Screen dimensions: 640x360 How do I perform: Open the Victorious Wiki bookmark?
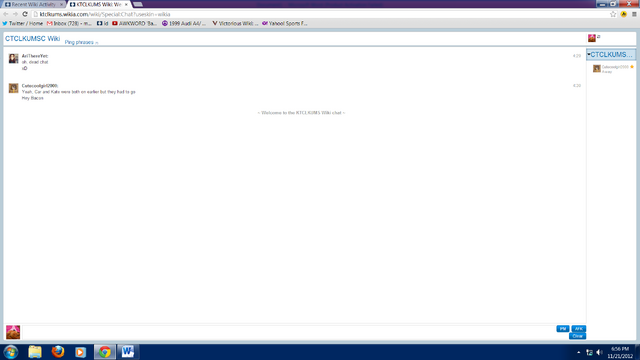point(235,24)
